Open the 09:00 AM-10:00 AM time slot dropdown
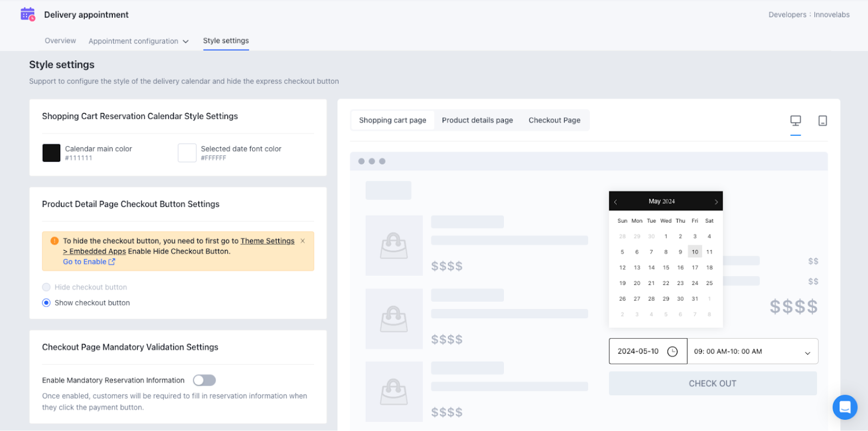 click(x=752, y=352)
